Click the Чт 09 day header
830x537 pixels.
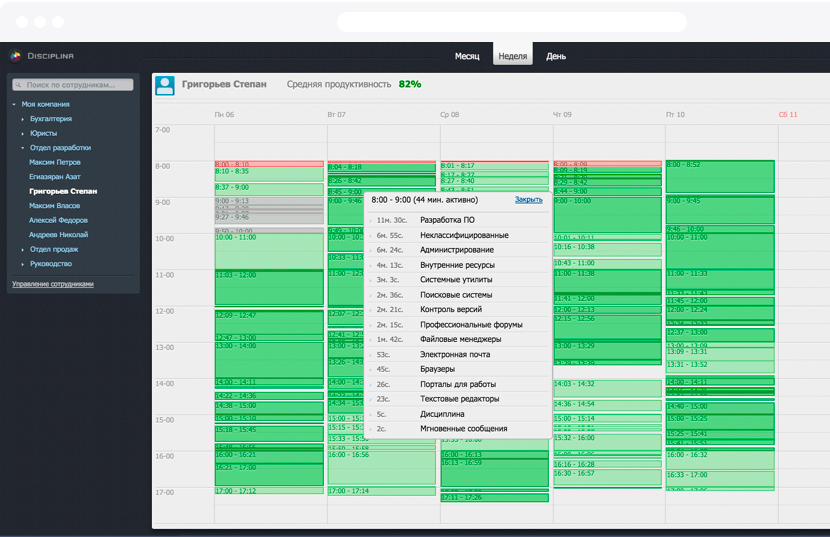pyautogui.click(x=562, y=114)
